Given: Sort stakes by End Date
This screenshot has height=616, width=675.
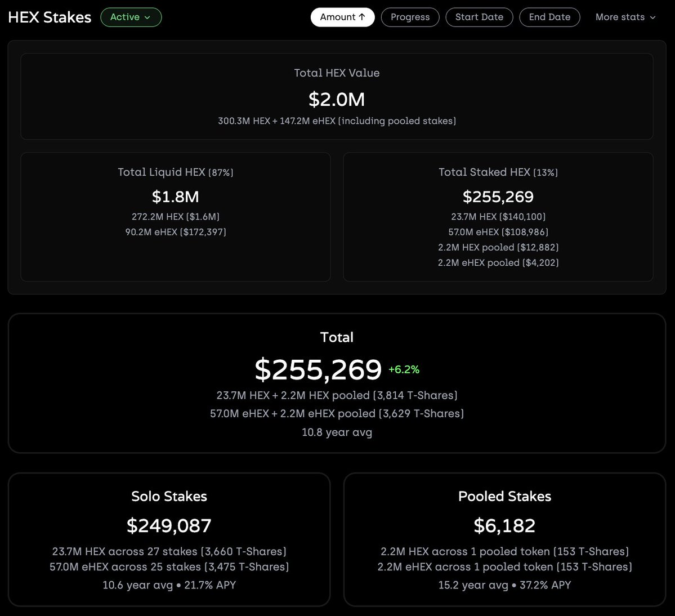Looking at the screenshot, I should coord(549,17).
